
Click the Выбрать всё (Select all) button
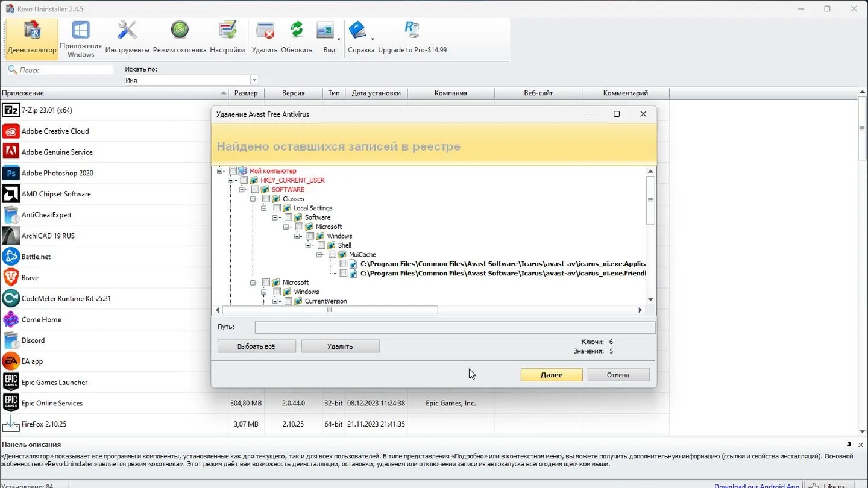(256, 346)
